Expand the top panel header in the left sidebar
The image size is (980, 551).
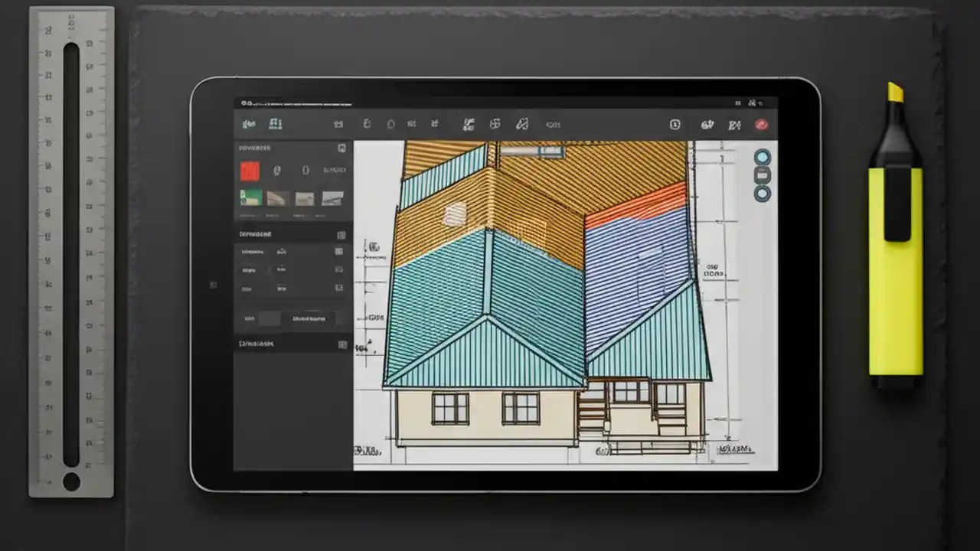(340, 148)
